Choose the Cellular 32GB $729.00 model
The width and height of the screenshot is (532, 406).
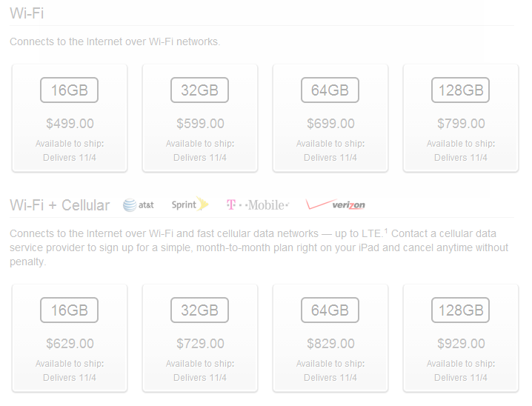(200, 338)
